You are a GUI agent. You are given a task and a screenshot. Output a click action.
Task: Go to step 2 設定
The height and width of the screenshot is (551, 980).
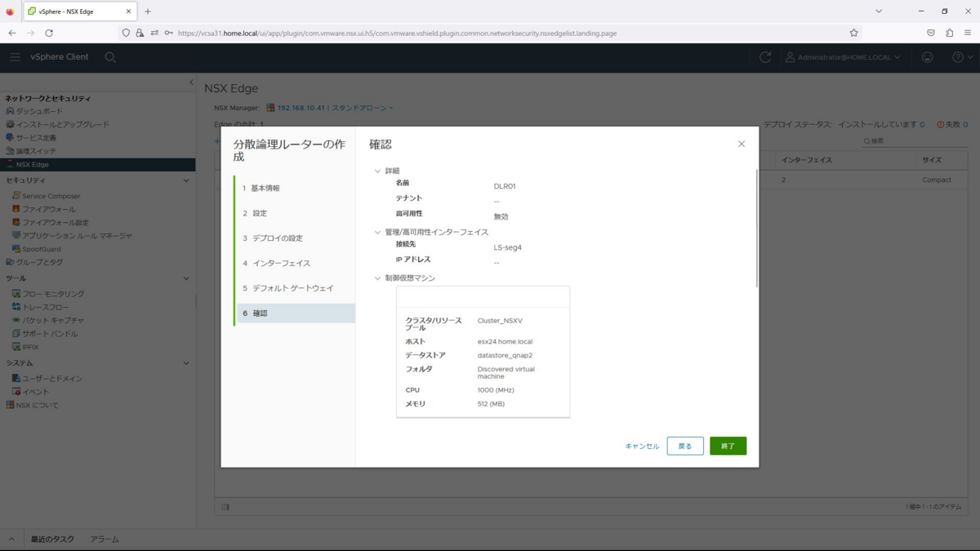pyautogui.click(x=296, y=213)
